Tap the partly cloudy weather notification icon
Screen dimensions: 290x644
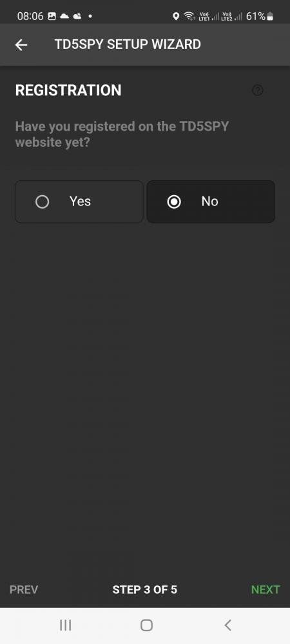coord(77,17)
